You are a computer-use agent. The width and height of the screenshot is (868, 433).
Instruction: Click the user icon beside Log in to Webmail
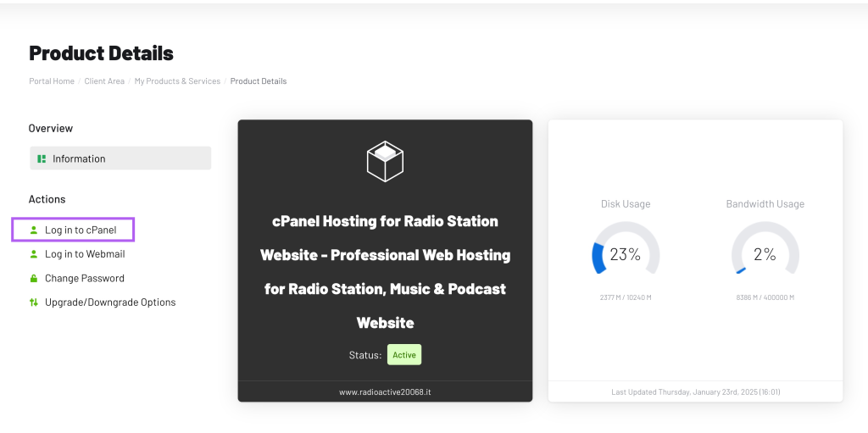pos(34,254)
